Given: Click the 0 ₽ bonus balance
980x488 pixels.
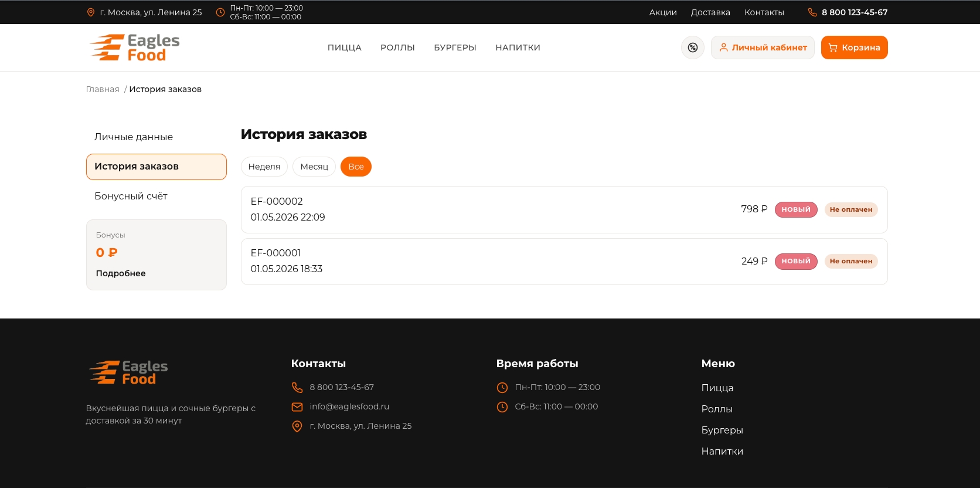Looking at the screenshot, I should [107, 253].
